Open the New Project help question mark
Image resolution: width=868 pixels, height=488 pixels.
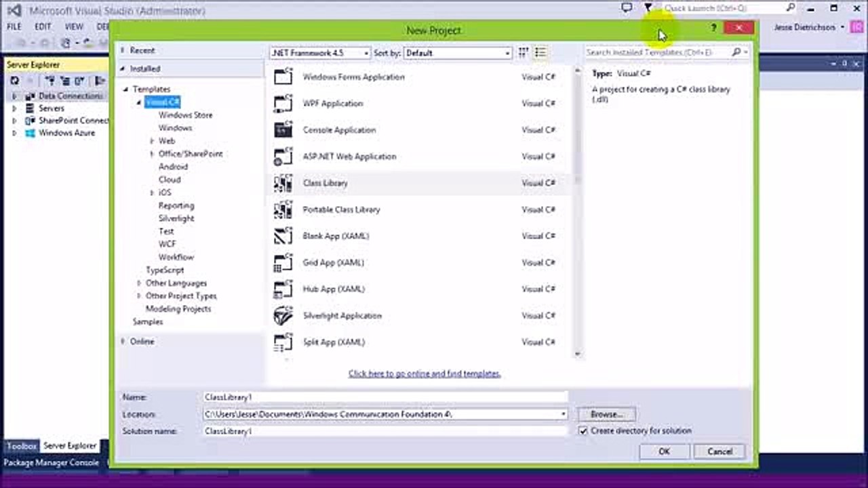click(713, 28)
